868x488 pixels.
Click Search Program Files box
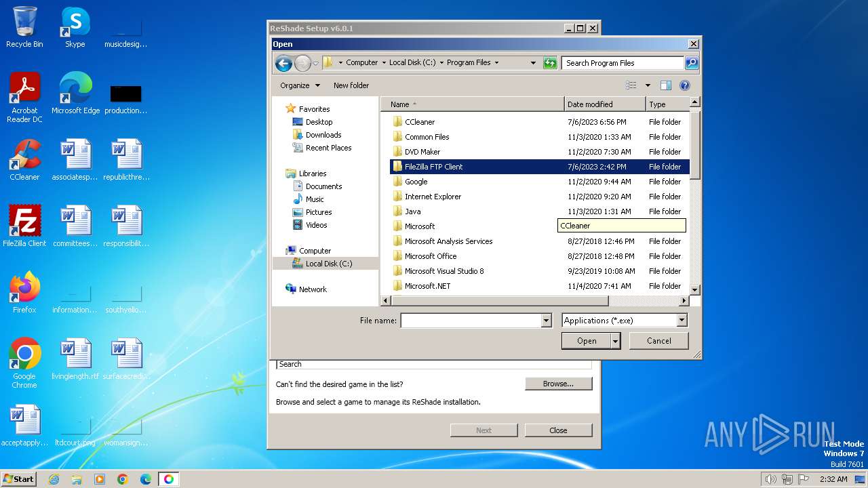click(623, 63)
